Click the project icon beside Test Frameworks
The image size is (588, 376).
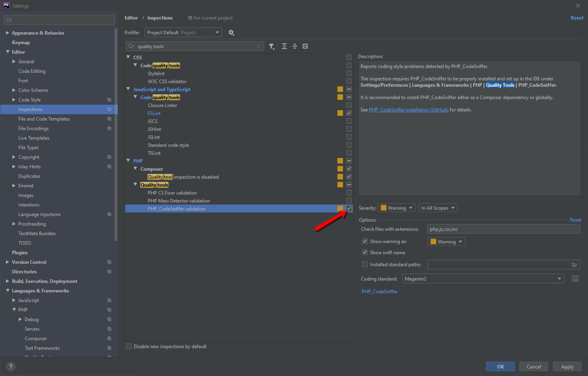tap(109, 348)
